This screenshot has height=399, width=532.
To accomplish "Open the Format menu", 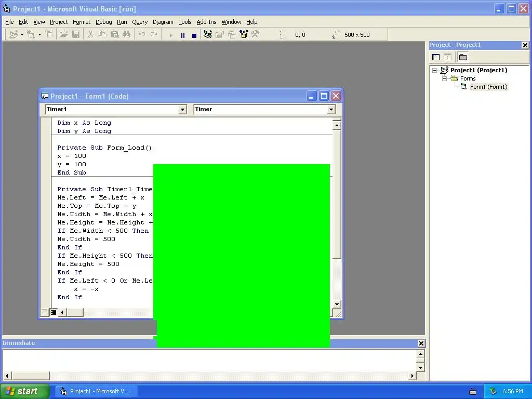I will coord(82,22).
